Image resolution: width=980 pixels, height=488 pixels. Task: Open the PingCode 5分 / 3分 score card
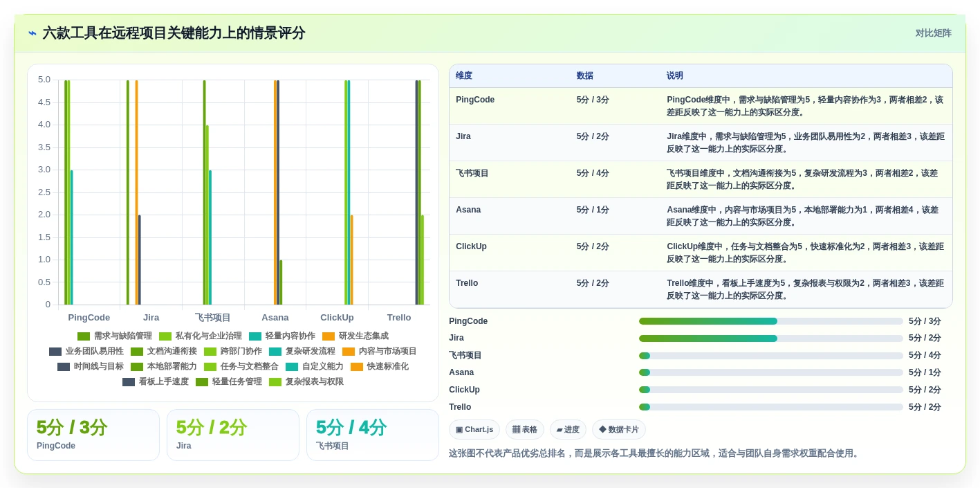[x=93, y=435]
